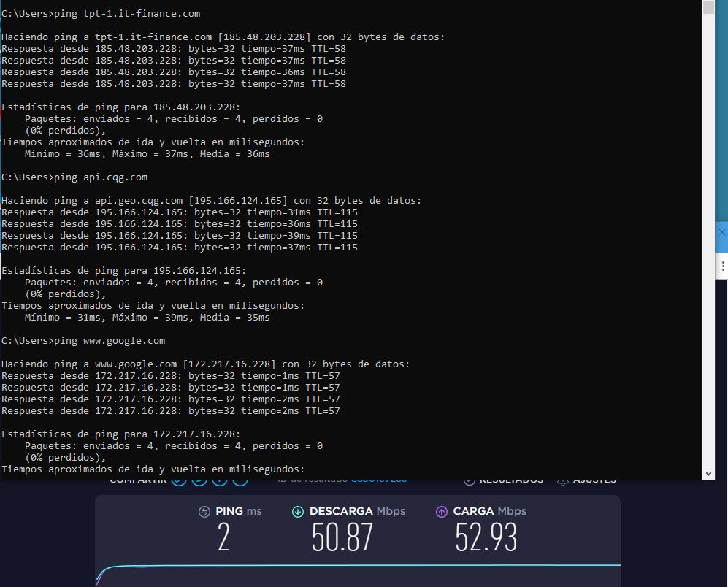Viewport: 728px width, 587px height.
Task: Click the console vertical scrollbar thumb
Action: pyautogui.click(x=708, y=7)
